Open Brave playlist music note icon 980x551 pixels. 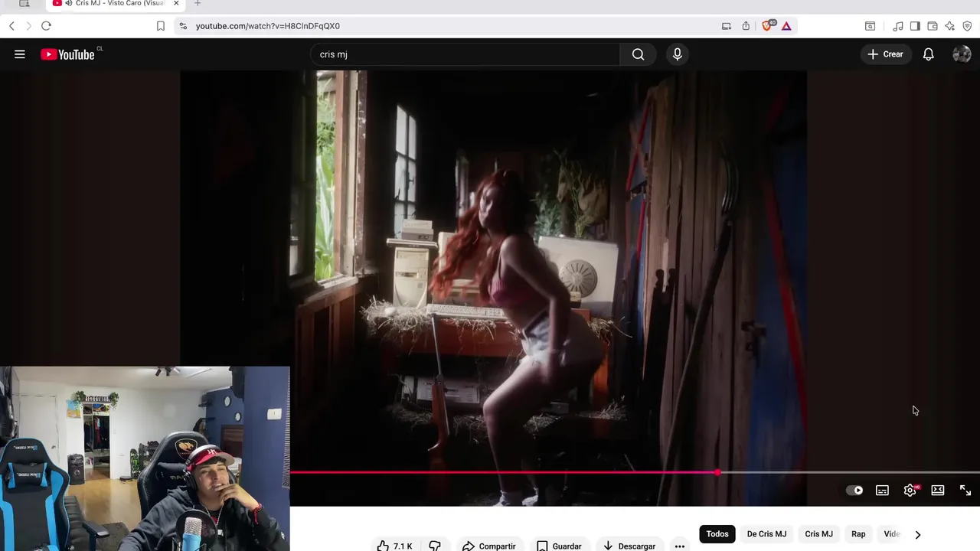pyautogui.click(x=898, y=26)
